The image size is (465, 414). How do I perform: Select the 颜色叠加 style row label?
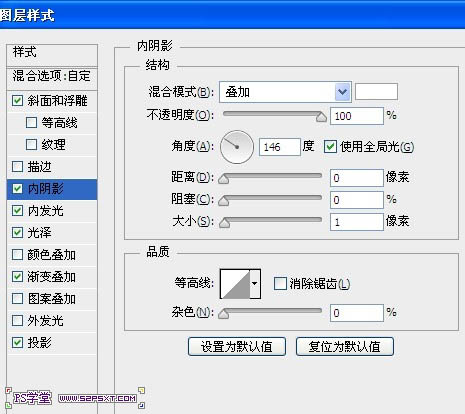(52, 255)
